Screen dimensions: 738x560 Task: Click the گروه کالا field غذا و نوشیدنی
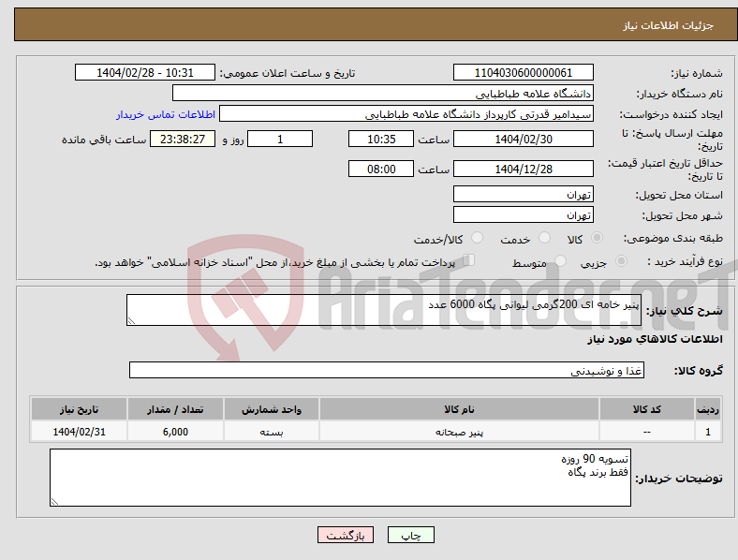tap(387, 370)
